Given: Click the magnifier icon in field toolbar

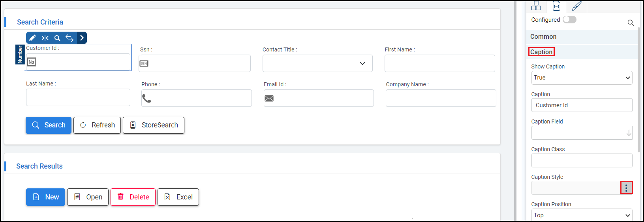Looking at the screenshot, I should point(57,38).
